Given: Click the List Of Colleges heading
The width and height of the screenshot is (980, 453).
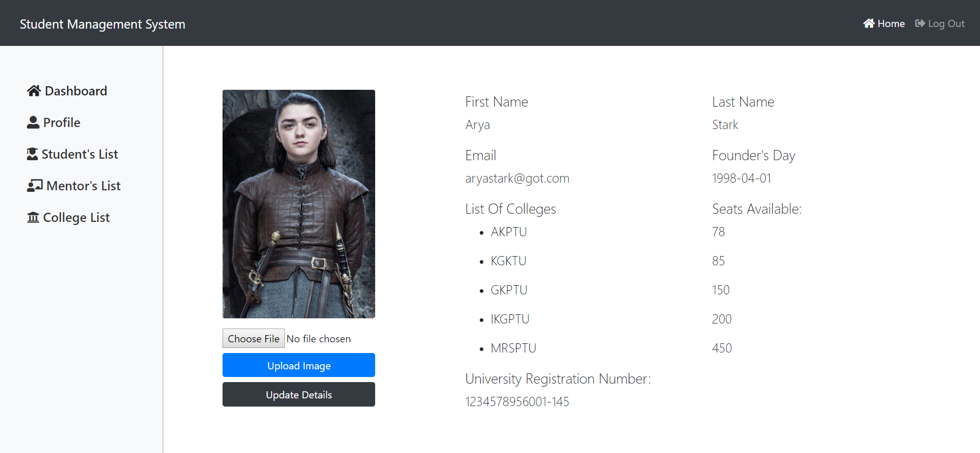Looking at the screenshot, I should (x=511, y=209).
